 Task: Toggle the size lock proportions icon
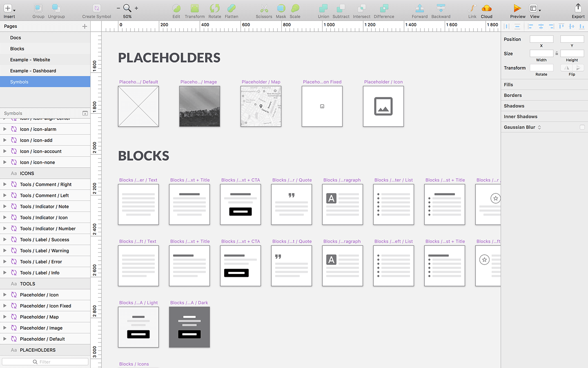[x=557, y=54]
